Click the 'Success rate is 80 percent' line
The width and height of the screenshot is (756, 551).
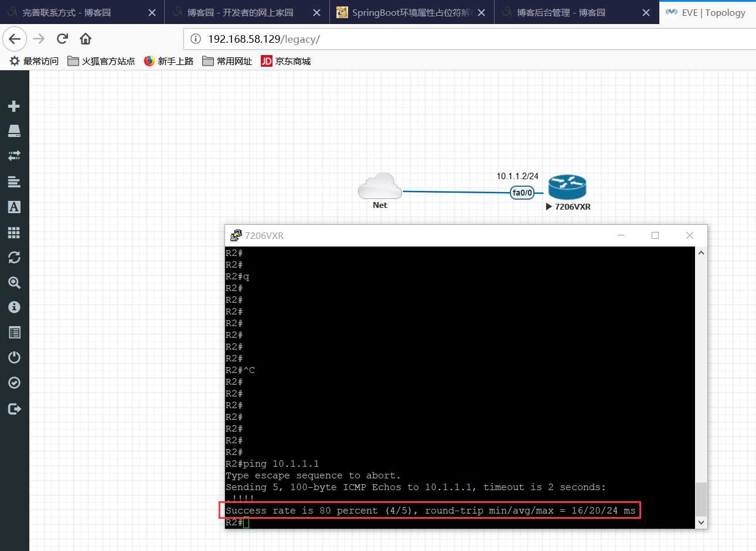tap(431, 511)
